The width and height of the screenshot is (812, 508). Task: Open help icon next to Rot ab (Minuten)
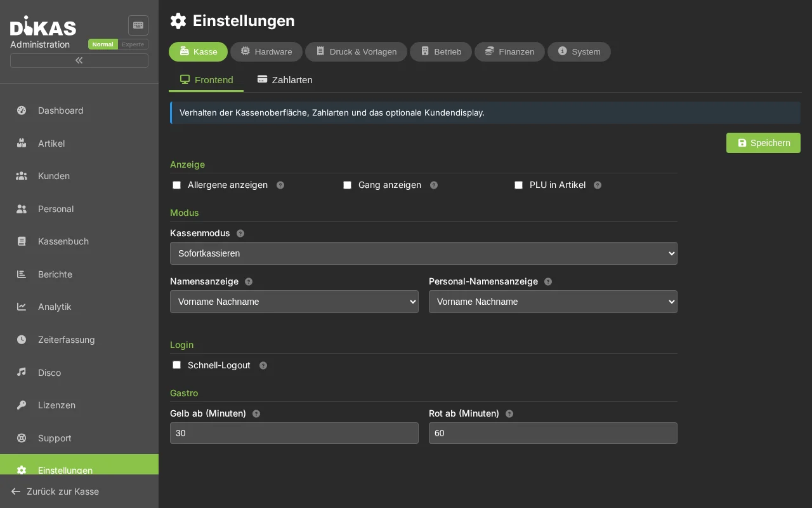pyautogui.click(x=509, y=414)
